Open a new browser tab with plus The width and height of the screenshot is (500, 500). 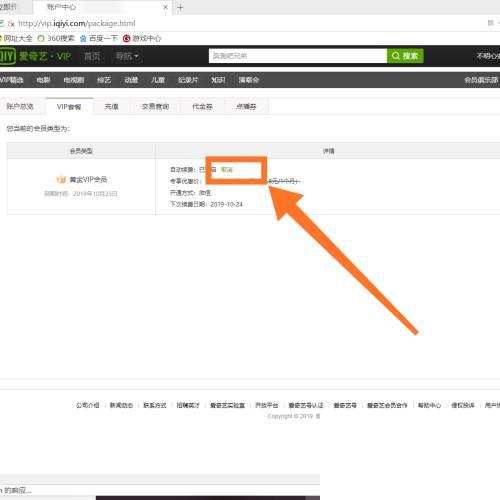pyautogui.click(x=180, y=7)
